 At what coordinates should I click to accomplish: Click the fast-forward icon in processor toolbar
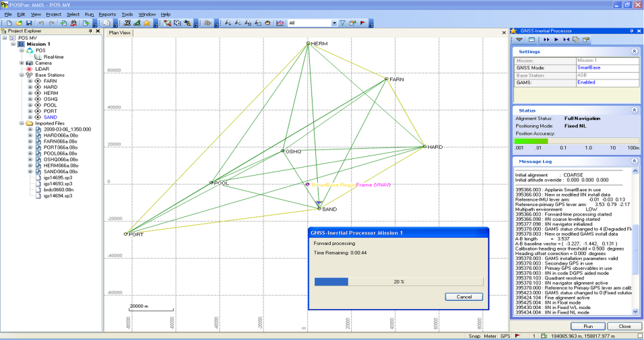point(546,40)
